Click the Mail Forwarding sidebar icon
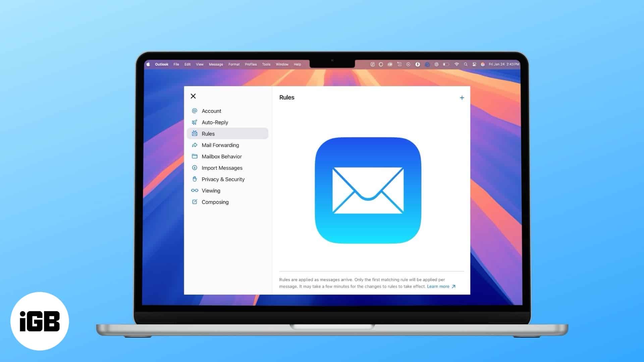 coord(195,145)
